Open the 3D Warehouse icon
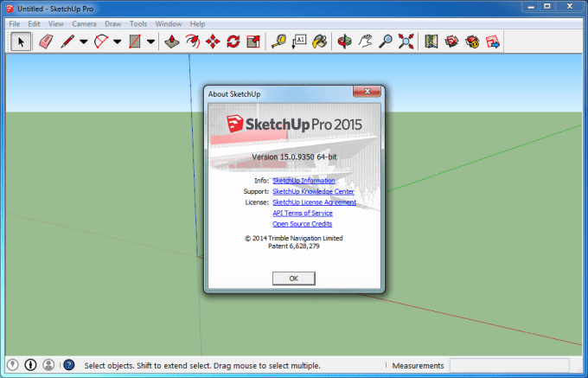588x378 pixels. [451, 42]
